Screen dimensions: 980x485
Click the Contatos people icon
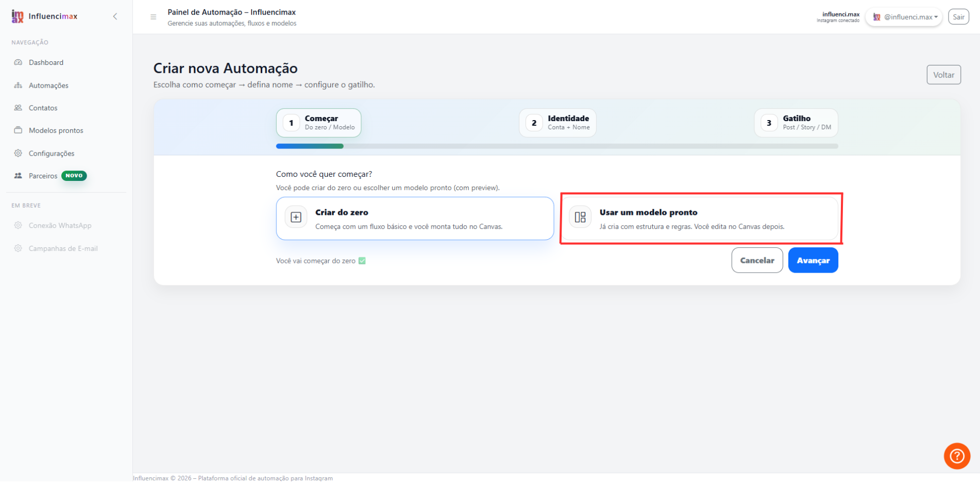[x=18, y=108]
